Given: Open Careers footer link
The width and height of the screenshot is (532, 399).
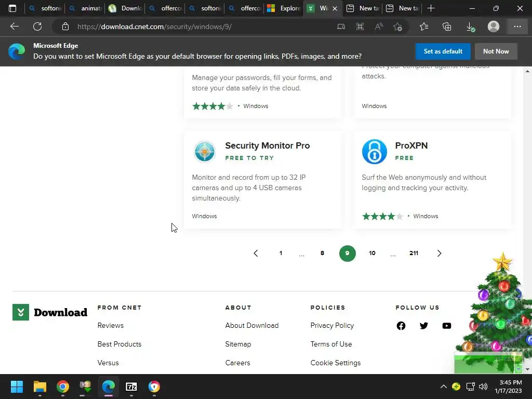Looking at the screenshot, I should [x=237, y=363].
